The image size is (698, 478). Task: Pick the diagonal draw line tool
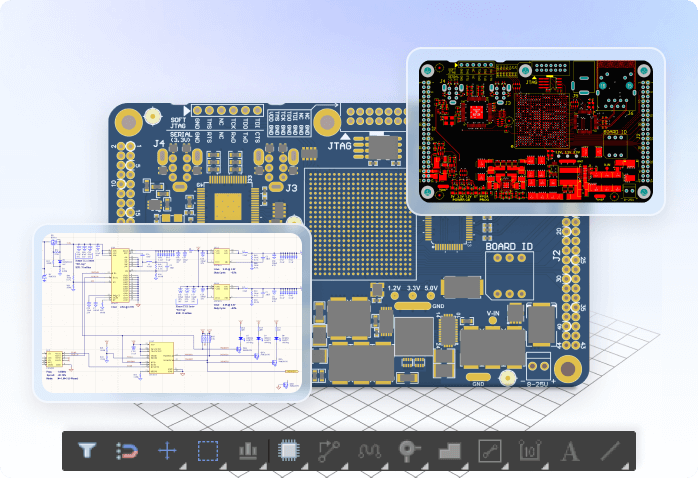tap(610, 450)
